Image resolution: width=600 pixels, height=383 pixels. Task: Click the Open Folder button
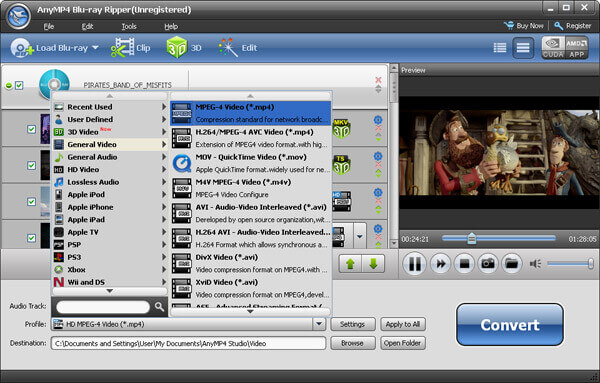(403, 343)
